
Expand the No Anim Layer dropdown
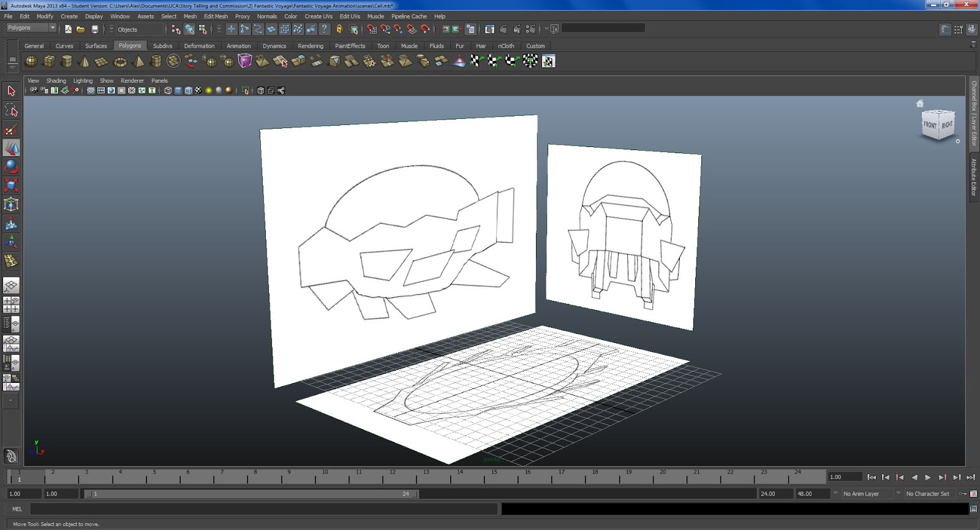click(835, 493)
